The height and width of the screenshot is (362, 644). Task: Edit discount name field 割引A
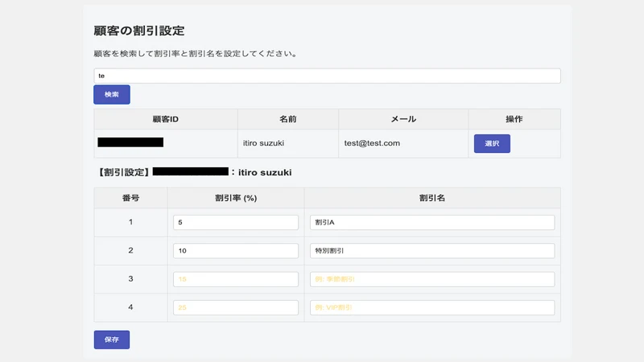[432, 223]
